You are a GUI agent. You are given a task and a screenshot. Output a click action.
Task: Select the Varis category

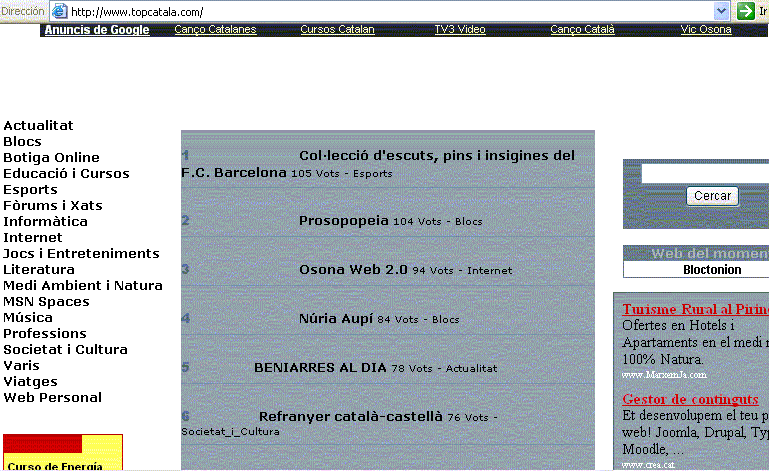click(22, 366)
